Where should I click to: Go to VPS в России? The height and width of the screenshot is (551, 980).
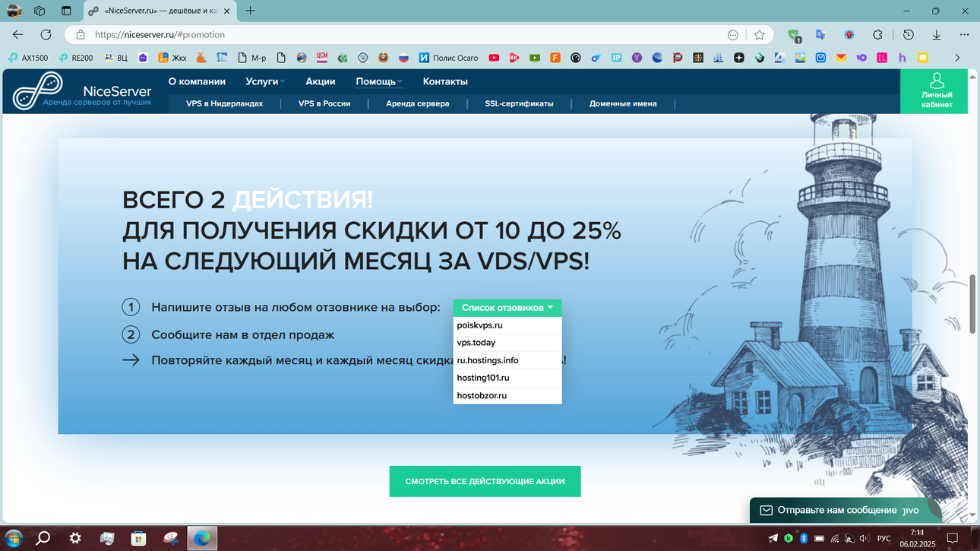coord(324,103)
